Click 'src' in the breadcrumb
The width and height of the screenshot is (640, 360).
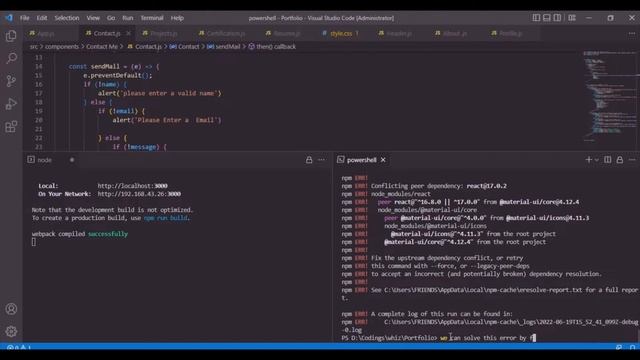click(x=33, y=47)
